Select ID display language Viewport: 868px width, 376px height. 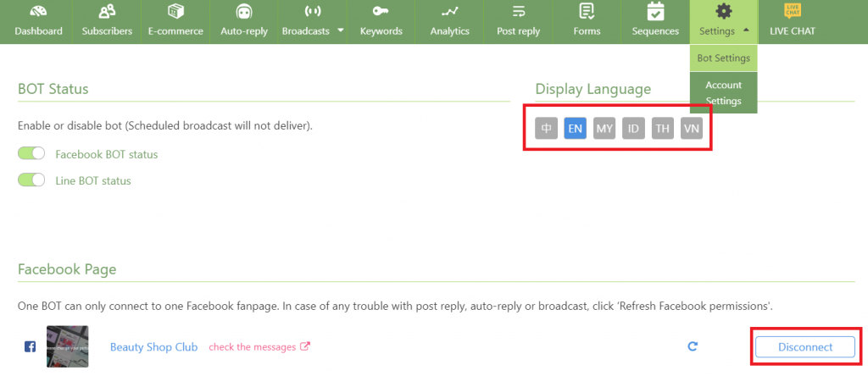[x=633, y=128]
